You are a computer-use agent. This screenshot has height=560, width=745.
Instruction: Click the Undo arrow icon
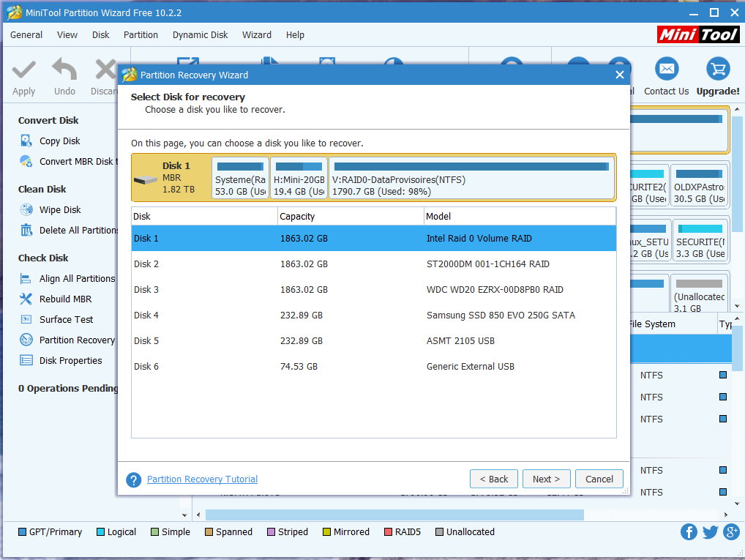point(64,69)
